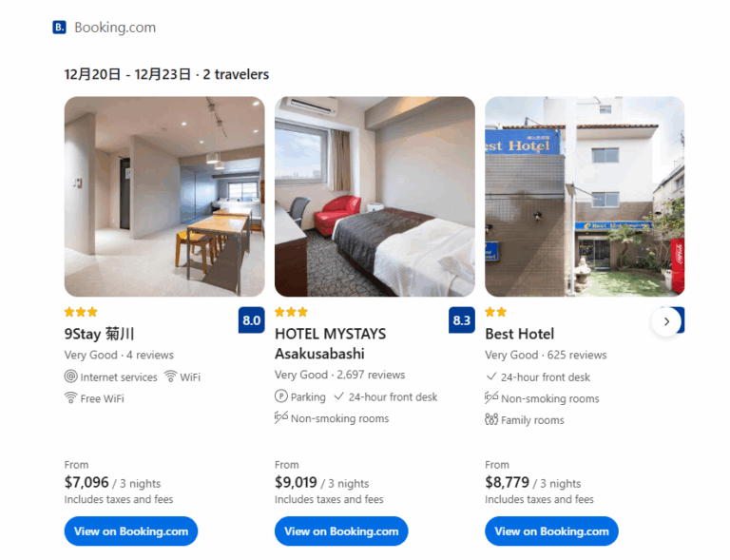The height and width of the screenshot is (560, 730).
Task: Advance carousel with the right chevron arrow
Action: point(666,321)
